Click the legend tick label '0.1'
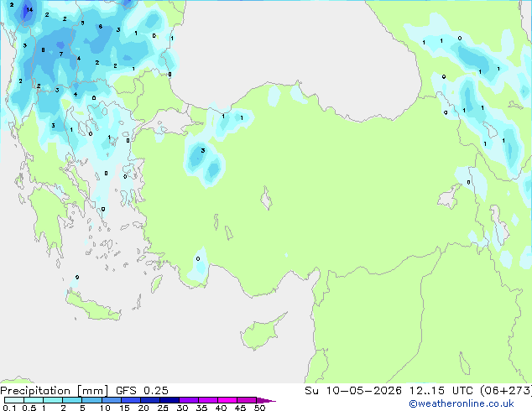This screenshot has height=411, width=532. pyautogui.click(x=9, y=408)
